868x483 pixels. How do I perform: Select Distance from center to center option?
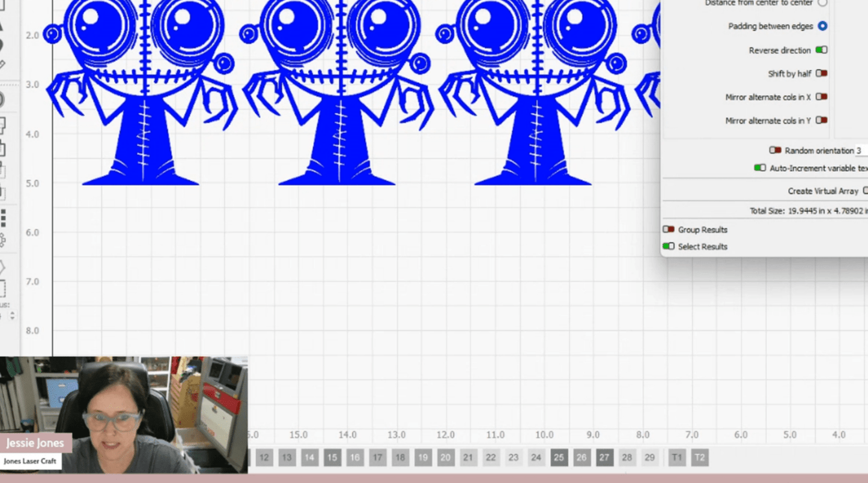[x=822, y=3]
